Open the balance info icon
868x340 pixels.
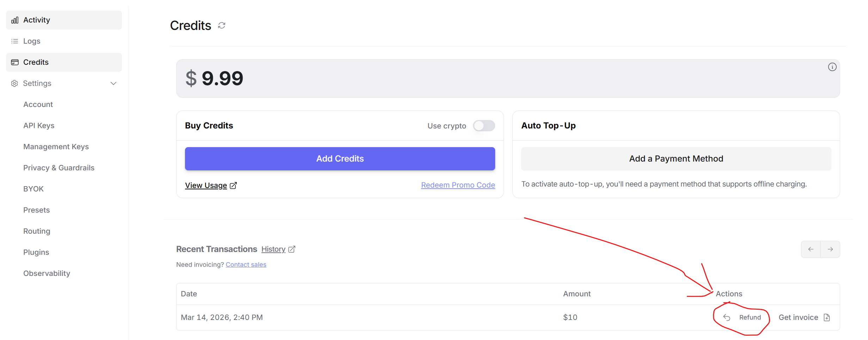pos(832,67)
